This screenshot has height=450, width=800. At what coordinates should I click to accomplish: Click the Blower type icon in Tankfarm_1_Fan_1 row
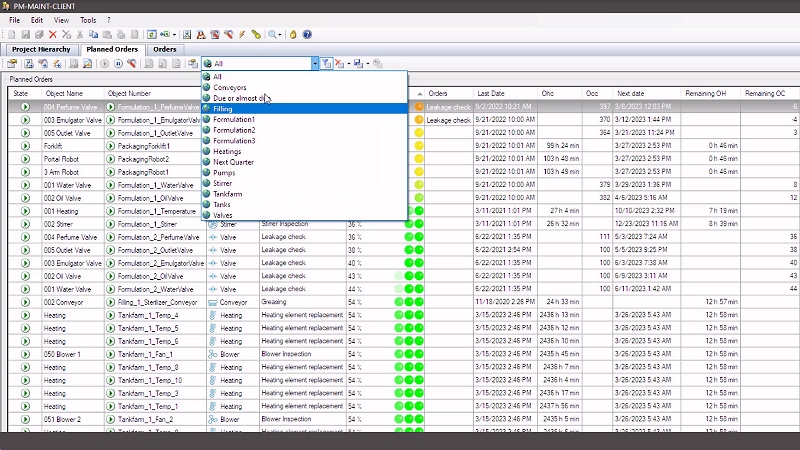pos(213,354)
